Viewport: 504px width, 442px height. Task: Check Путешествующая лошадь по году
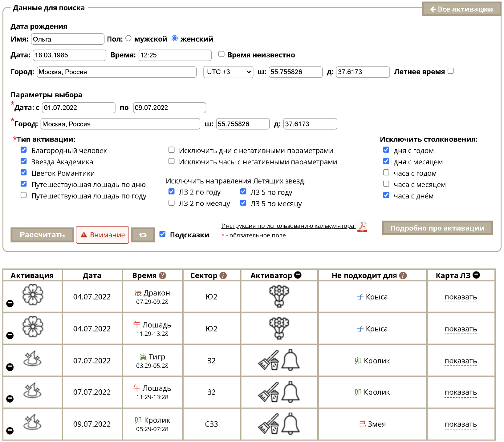click(x=24, y=195)
